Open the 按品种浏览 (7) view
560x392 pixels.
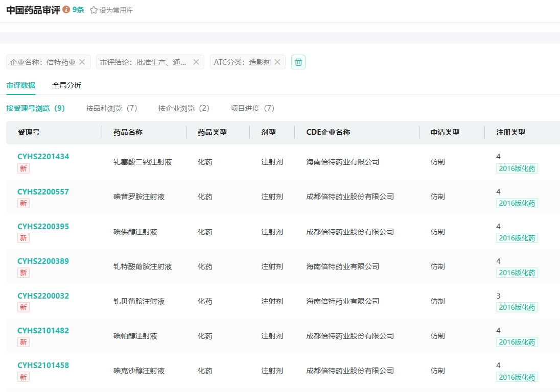click(x=111, y=108)
